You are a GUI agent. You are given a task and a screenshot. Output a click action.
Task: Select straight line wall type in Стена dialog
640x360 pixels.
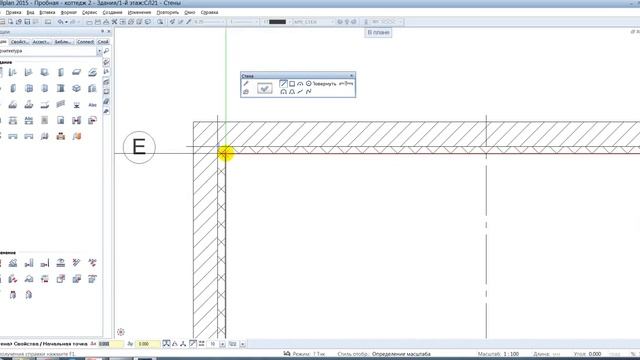coord(283,84)
